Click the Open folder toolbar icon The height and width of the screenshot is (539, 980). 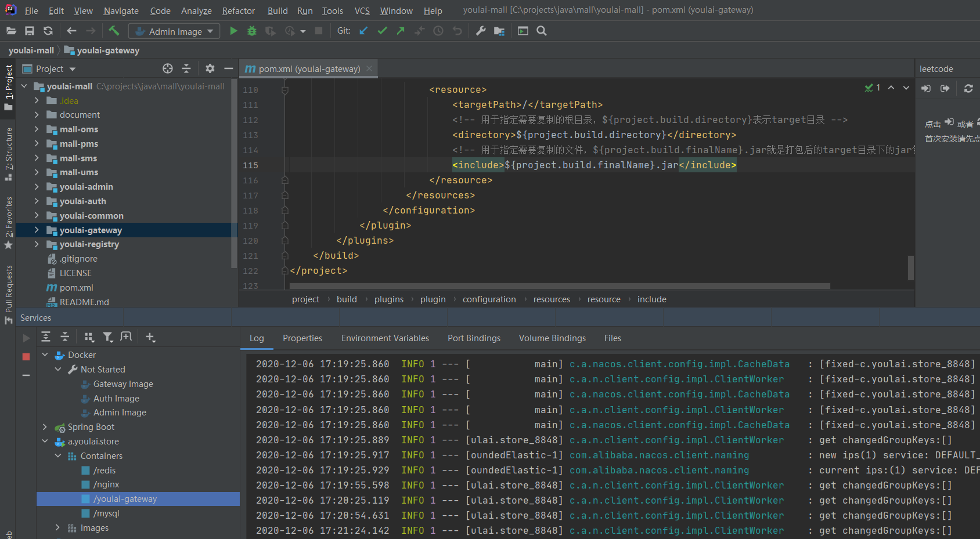click(11, 31)
